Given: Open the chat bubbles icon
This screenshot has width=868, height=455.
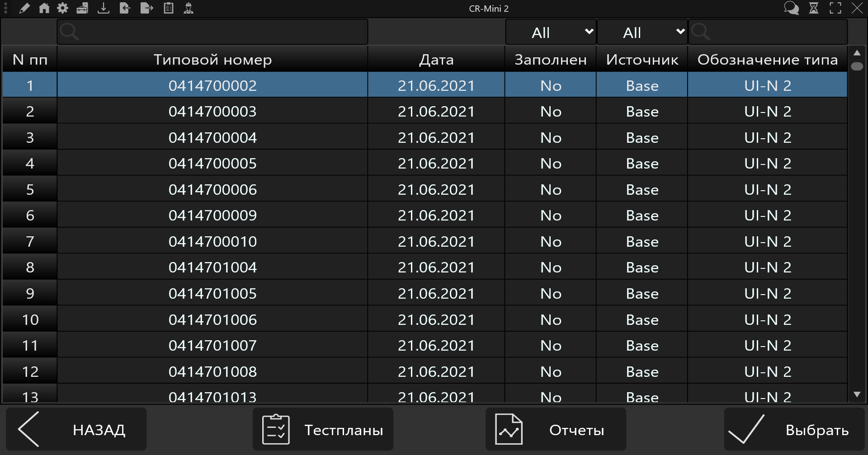Looking at the screenshot, I should 791,8.
